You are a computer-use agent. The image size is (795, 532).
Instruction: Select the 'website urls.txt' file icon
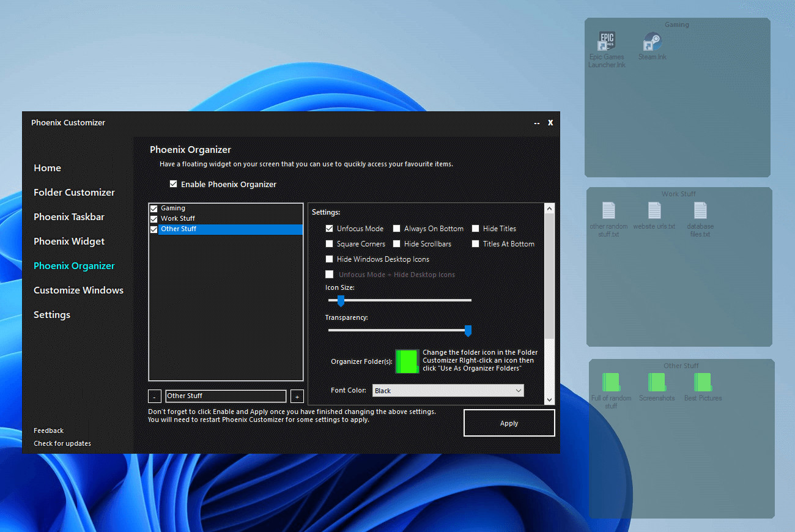[654, 210]
